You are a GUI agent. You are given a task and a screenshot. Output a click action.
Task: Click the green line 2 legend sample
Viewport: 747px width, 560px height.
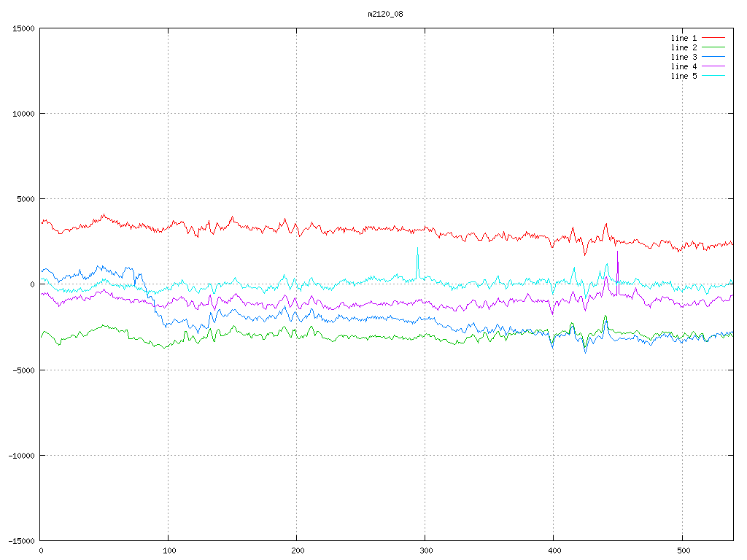click(713, 47)
